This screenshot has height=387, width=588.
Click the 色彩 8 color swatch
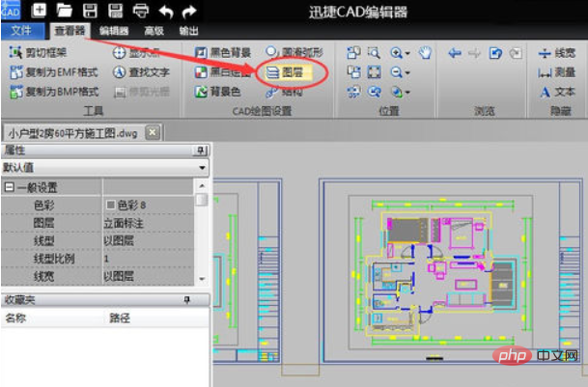click(110, 205)
